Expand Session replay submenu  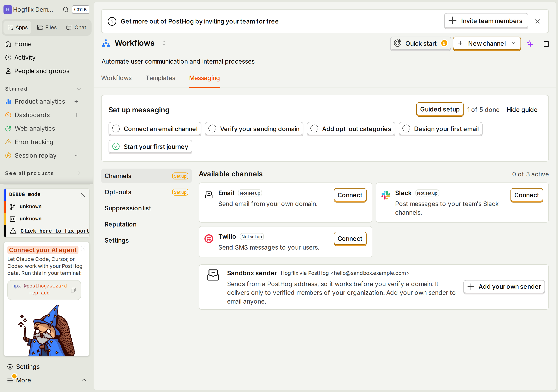coord(76,155)
